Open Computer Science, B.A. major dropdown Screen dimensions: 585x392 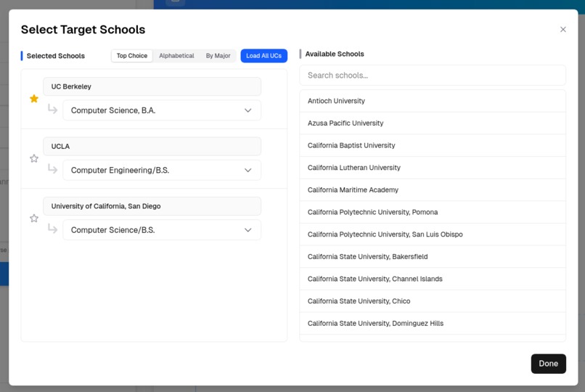[x=162, y=110]
